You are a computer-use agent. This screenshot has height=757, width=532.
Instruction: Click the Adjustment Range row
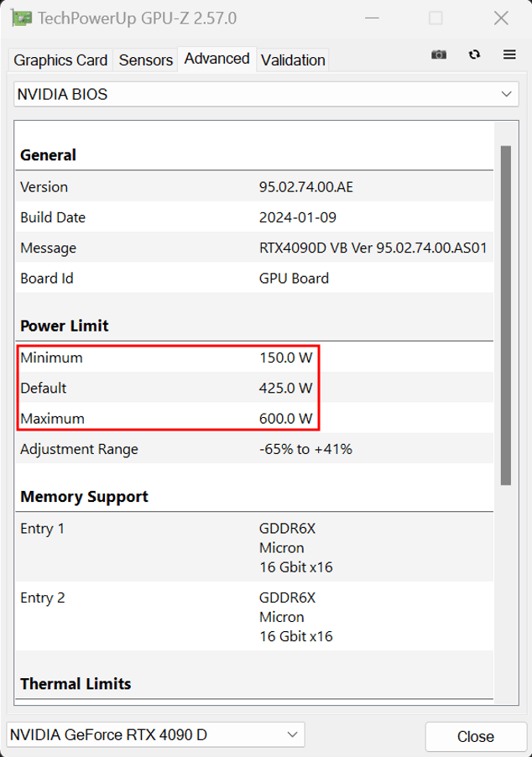click(x=252, y=449)
